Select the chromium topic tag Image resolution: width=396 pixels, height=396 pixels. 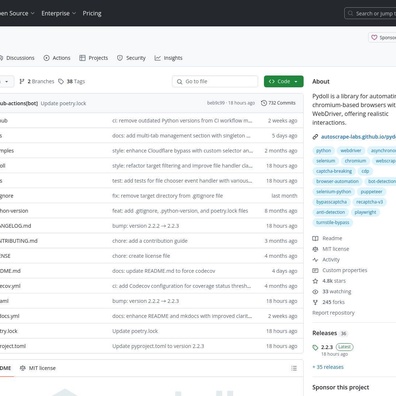pyautogui.click(x=355, y=161)
